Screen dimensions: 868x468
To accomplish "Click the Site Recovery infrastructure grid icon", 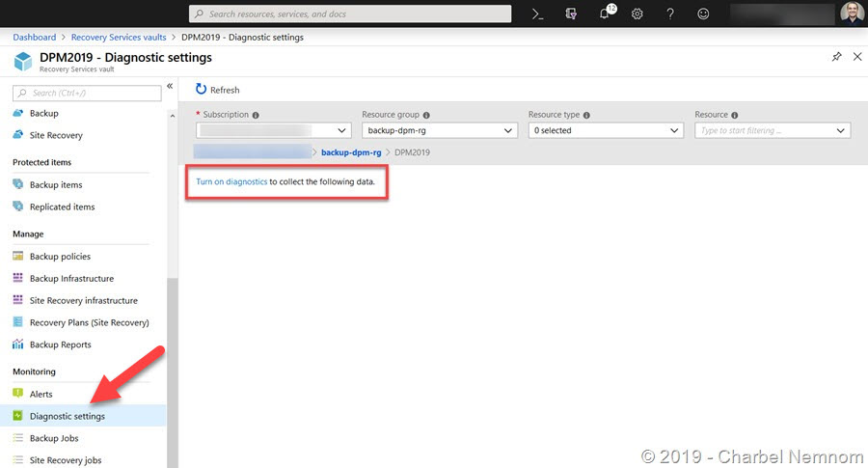I will [x=17, y=300].
